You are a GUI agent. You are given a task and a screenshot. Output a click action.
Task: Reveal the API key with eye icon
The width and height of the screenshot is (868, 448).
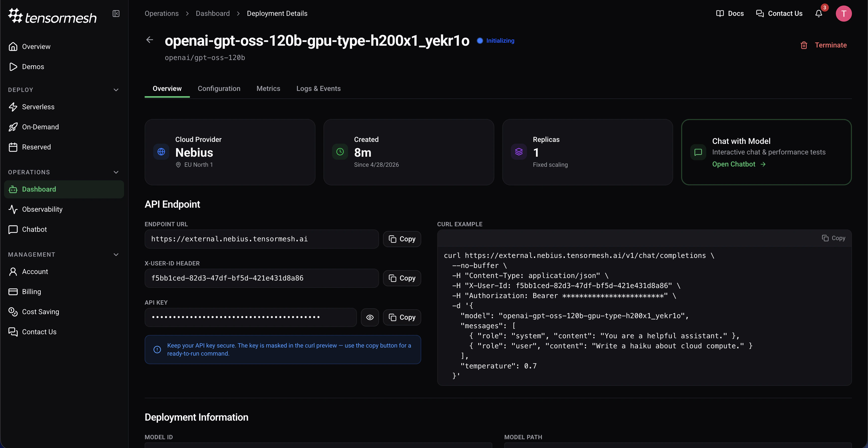[370, 317]
